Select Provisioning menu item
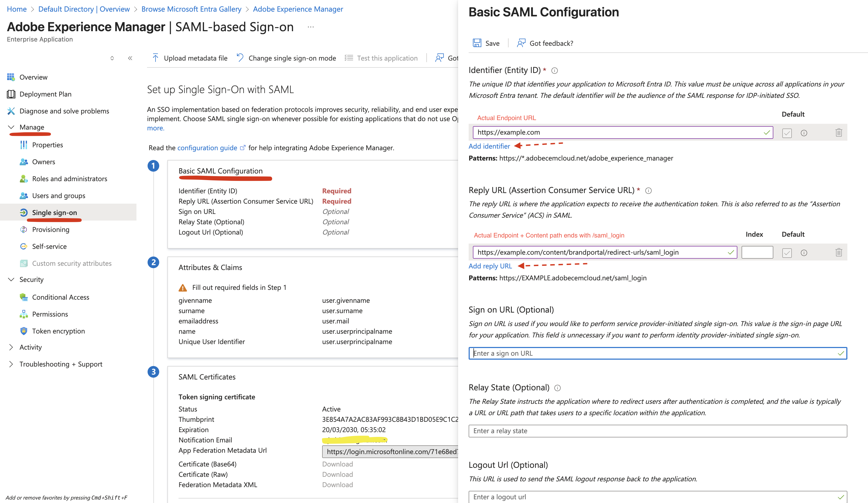Image resolution: width=868 pixels, height=503 pixels. [51, 230]
